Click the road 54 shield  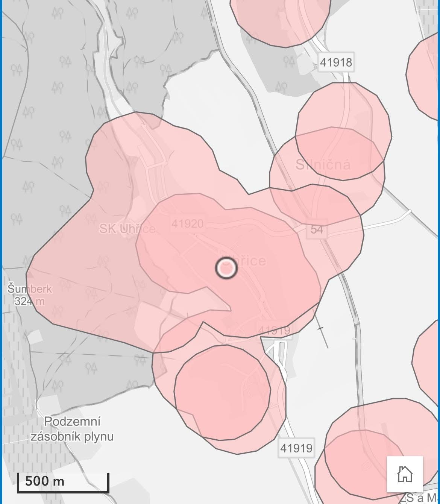(x=317, y=229)
